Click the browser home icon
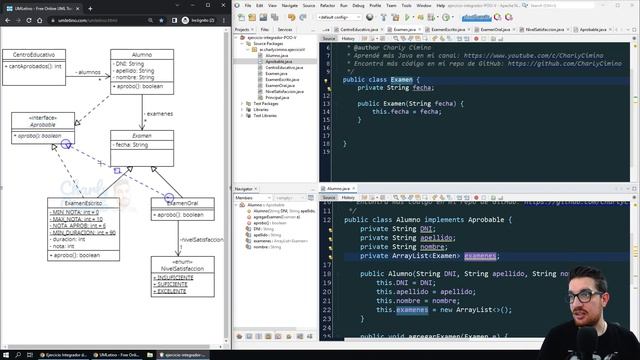640x360 pixels. click(x=40, y=20)
